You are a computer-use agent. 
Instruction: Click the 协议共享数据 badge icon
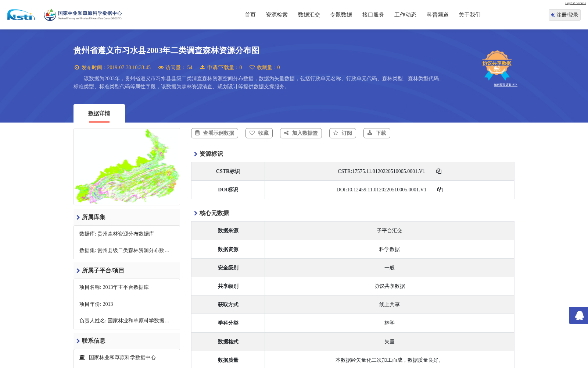(x=497, y=65)
